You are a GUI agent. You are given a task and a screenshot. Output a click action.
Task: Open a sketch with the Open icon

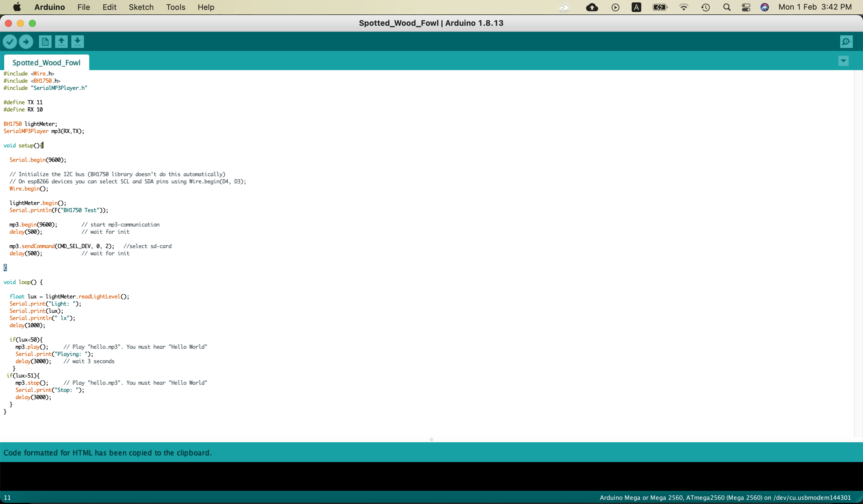pos(61,42)
